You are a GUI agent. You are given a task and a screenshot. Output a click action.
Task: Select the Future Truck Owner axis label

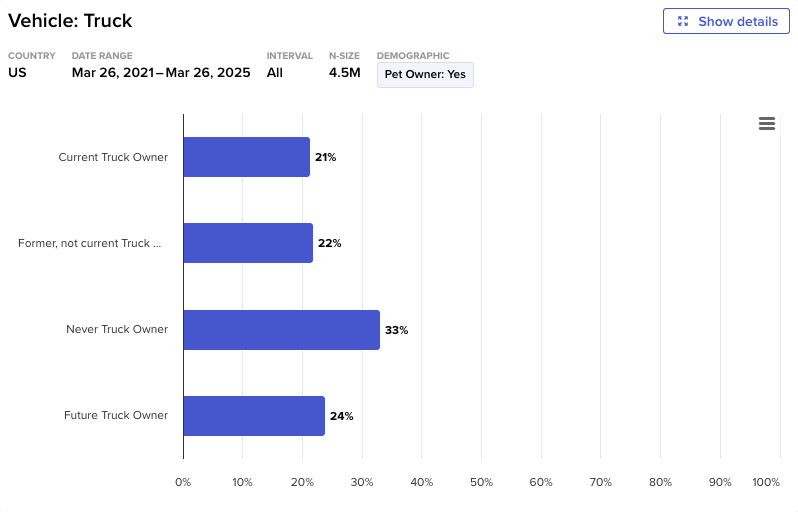click(x=116, y=415)
